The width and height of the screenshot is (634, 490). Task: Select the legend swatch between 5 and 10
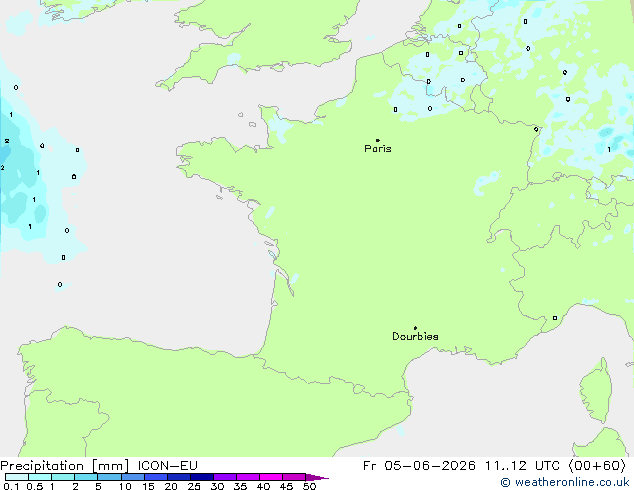[110, 477]
